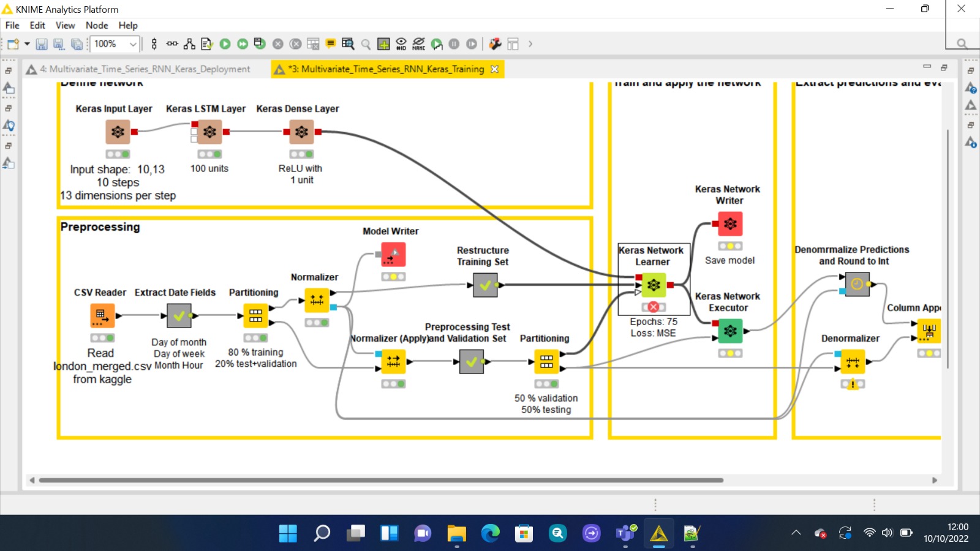Click the Configure wrench icon in toolbar
The height and width of the screenshot is (551, 980).
(496, 44)
